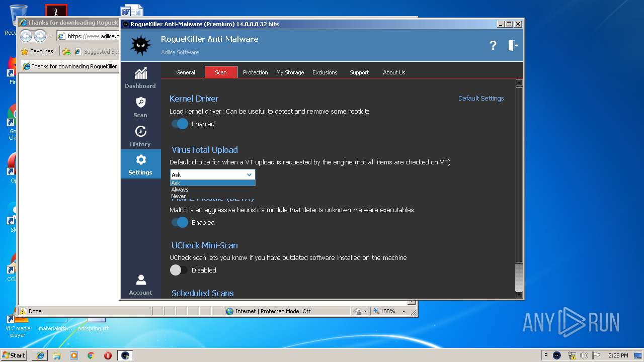This screenshot has height=362, width=644.
Task: Enable the UCheck Mini-Scan switch
Action: tap(179, 270)
